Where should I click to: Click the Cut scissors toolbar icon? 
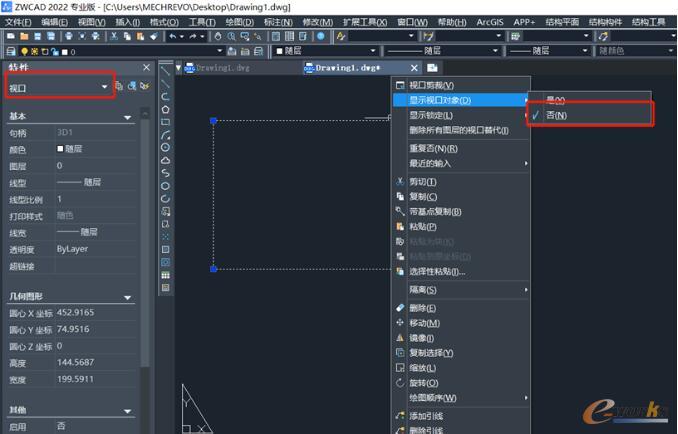pos(114,36)
